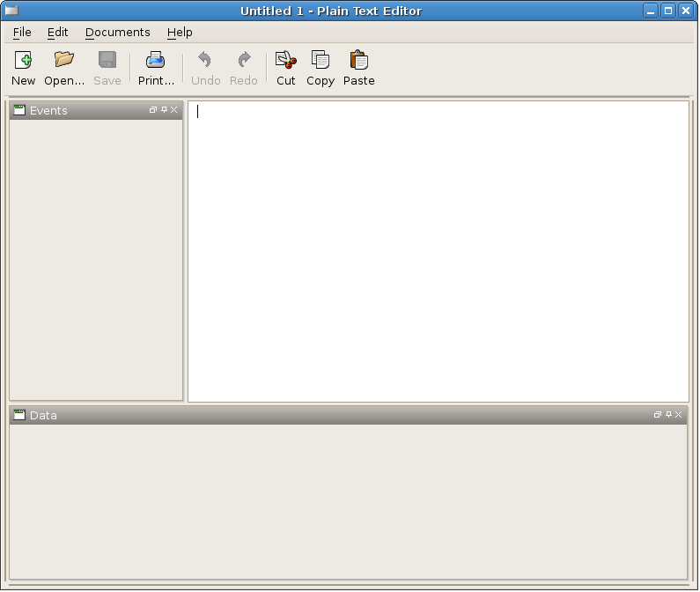
Task: Paste clipboard with the Paste icon
Action: pyautogui.click(x=359, y=60)
